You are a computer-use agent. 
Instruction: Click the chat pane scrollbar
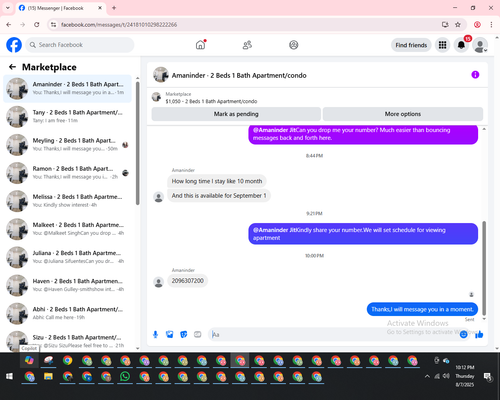(x=484, y=268)
